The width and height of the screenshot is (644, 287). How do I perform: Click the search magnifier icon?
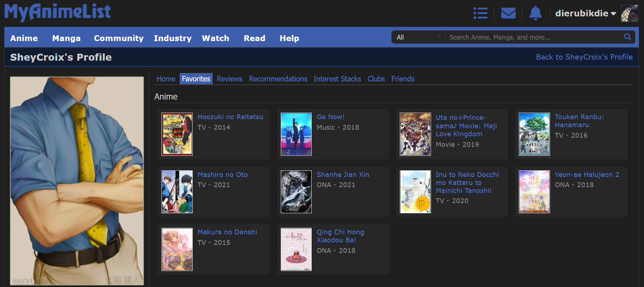click(x=627, y=37)
